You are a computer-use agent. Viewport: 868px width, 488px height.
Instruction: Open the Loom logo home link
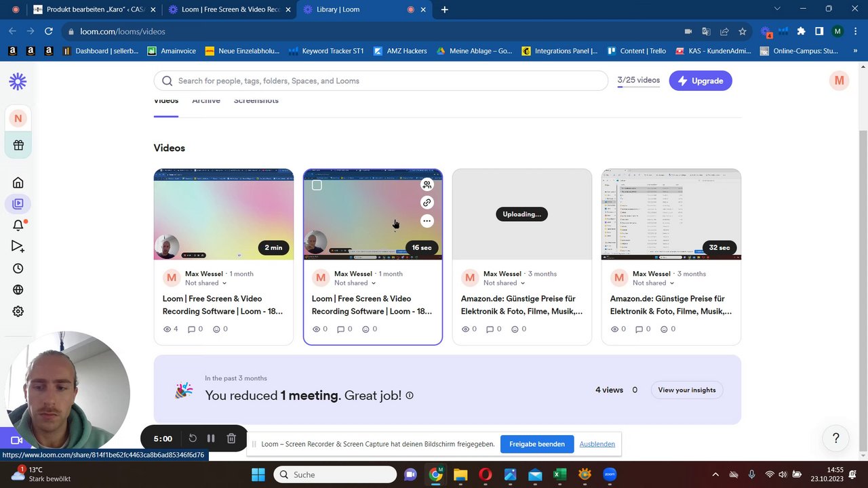coord(18,82)
